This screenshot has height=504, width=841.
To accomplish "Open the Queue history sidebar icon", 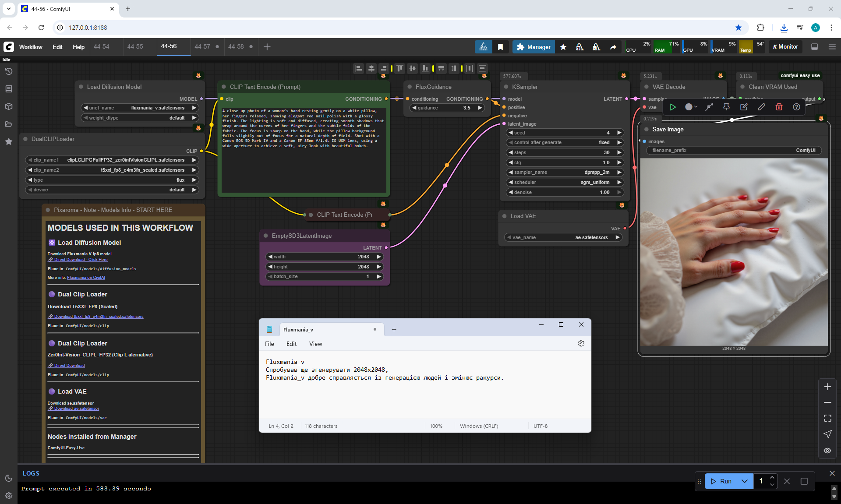I will click(x=8, y=71).
